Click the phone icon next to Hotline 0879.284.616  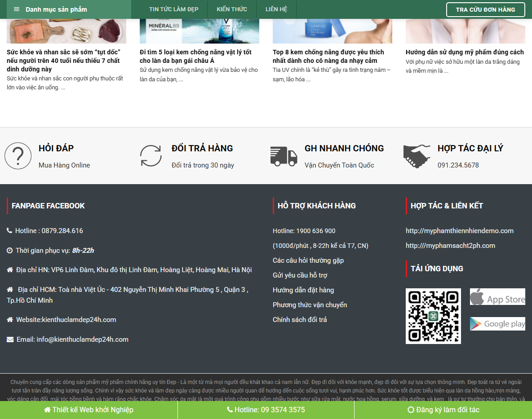(9, 230)
